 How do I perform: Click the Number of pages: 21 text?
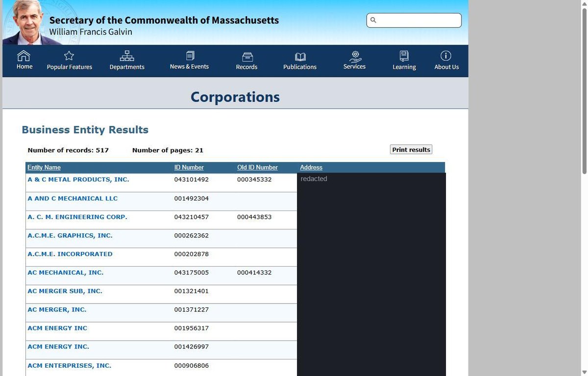click(168, 150)
